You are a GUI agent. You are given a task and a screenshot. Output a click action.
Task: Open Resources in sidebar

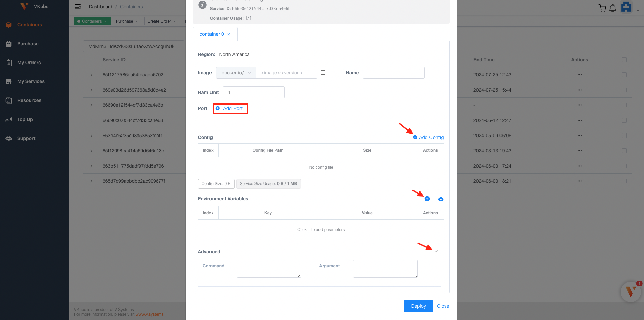click(29, 100)
